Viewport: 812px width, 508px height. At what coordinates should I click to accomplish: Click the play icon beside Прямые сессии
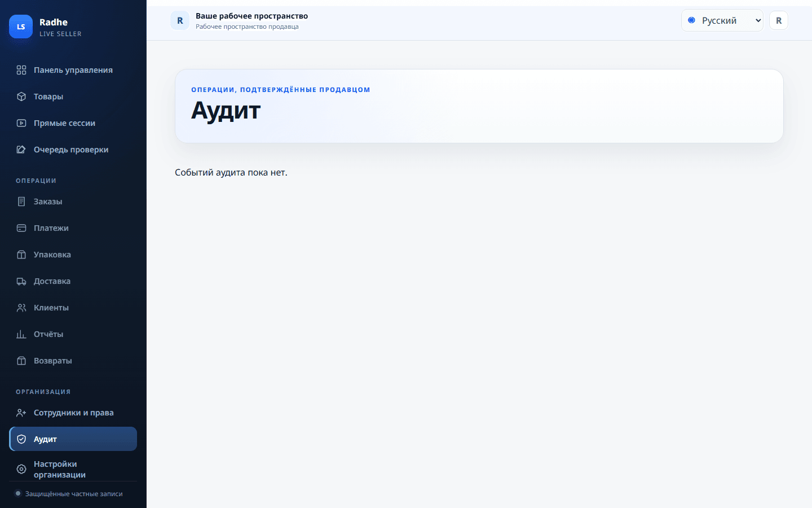coord(21,123)
